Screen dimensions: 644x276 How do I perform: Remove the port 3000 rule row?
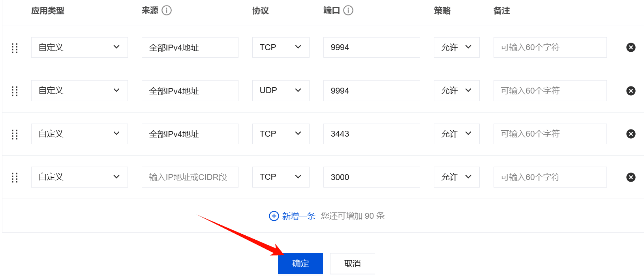631,177
